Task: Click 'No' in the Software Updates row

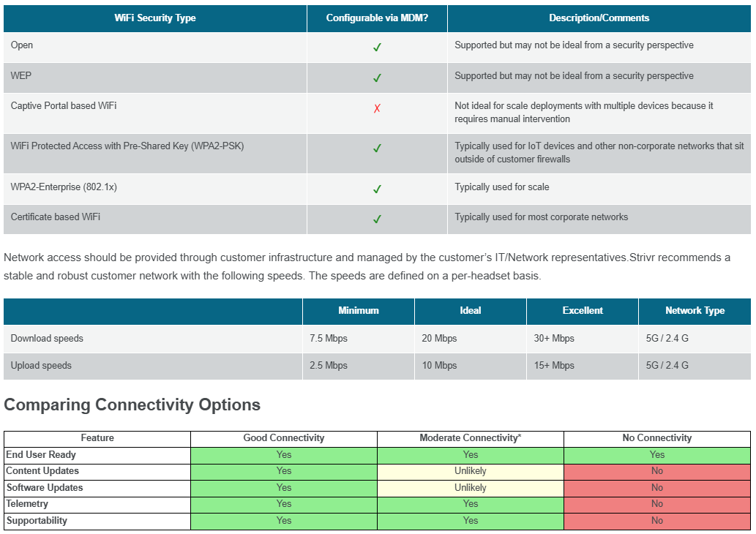Action: coord(657,488)
